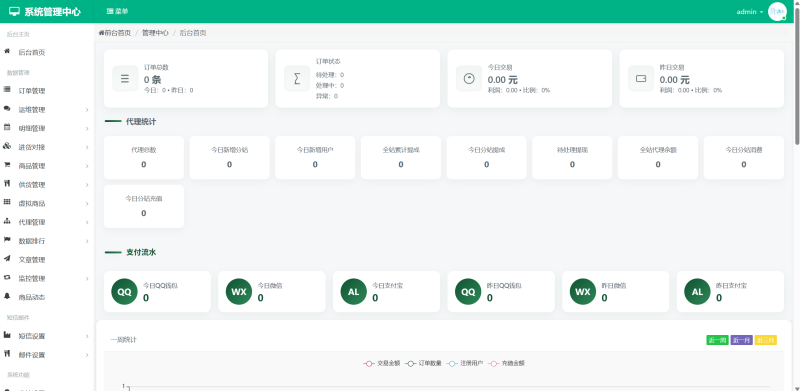Click 管理中心 breadcrumb link
The height and width of the screenshot is (391, 800).
pos(155,33)
